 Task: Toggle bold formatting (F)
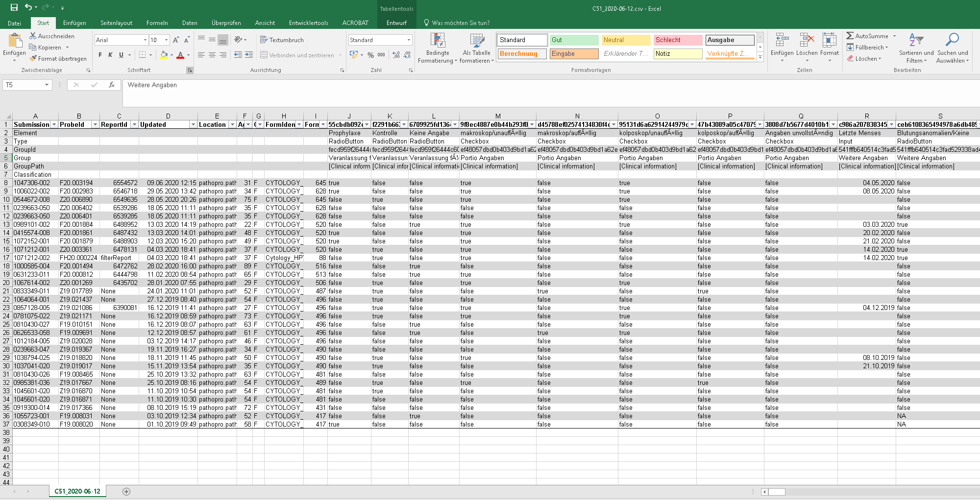pos(100,55)
